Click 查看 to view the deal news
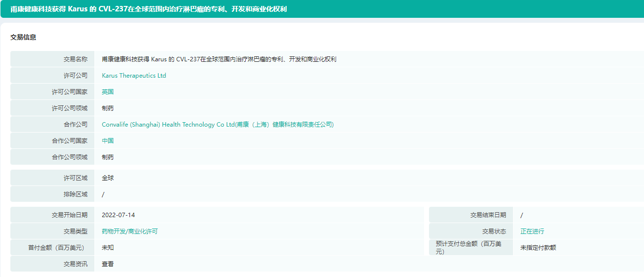Viewport: 644px width, 277px height. (108, 264)
